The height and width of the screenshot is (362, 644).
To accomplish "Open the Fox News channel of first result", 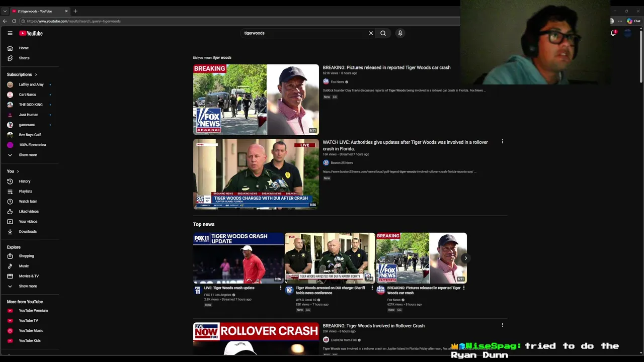I will pos(338,82).
